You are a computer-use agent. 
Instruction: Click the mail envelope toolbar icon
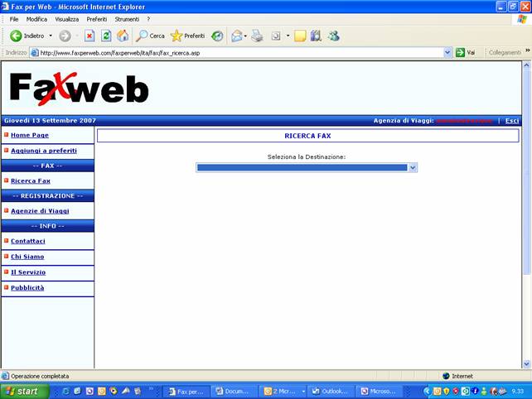click(236, 36)
